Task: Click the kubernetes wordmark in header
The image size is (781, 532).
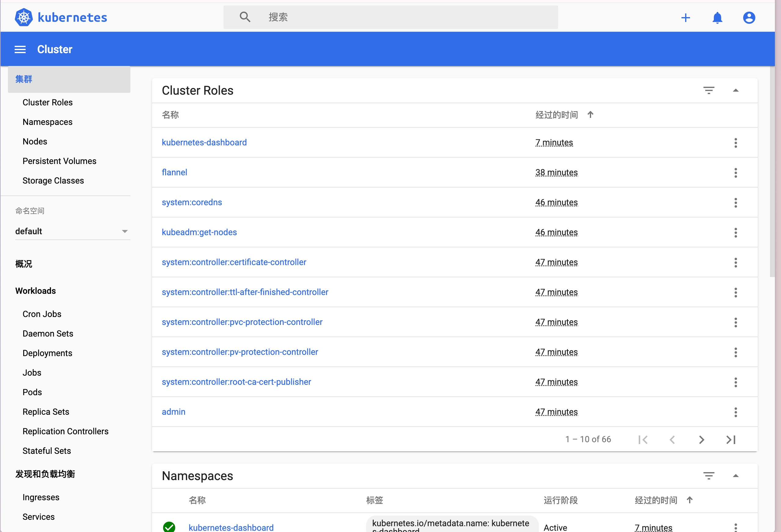Action: pyautogui.click(x=72, y=17)
